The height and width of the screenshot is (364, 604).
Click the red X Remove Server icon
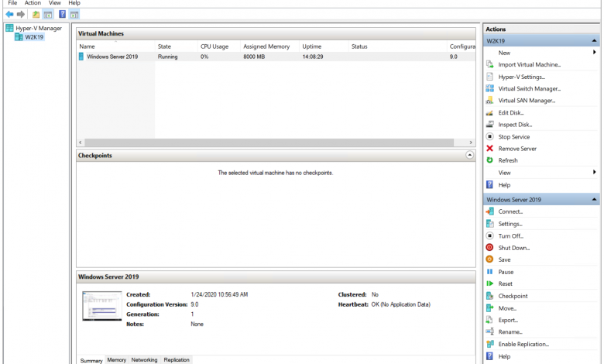point(489,148)
